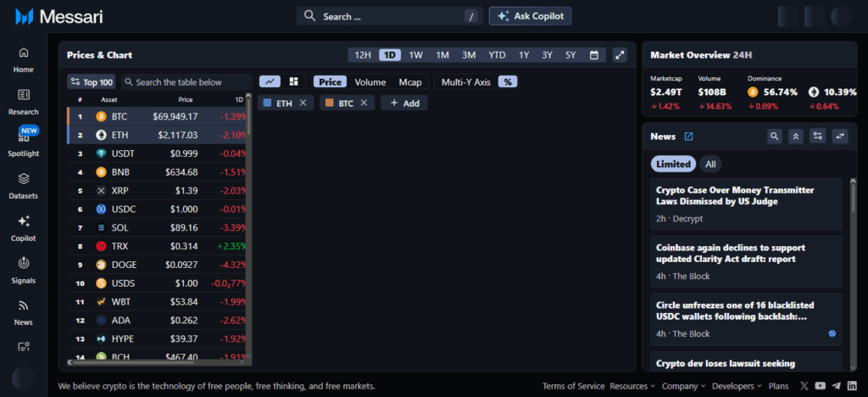Open the YouTube social link

pos(820,386)
